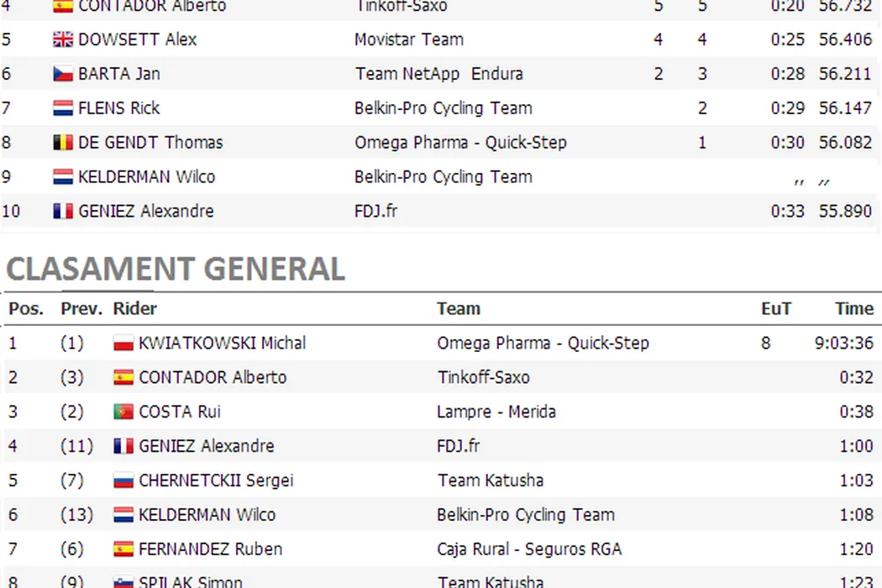Viewport: 882px width, 588px height.
Task: Click the Lampre - Merida team name
Action: [496, 412]
